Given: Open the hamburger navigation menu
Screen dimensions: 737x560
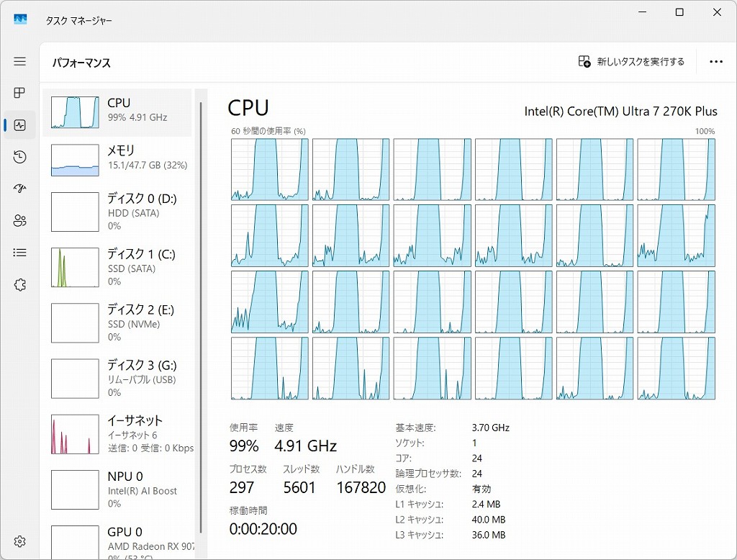Looking at the screenshot, I should click(19, 61).
